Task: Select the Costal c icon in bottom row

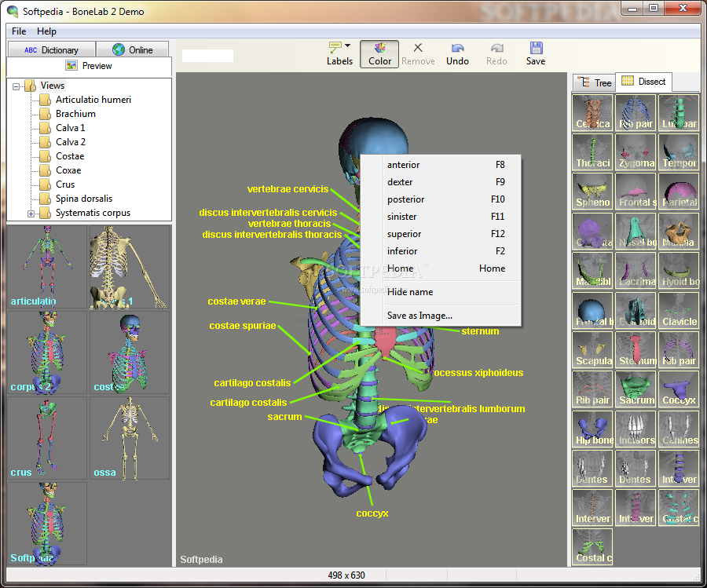Action: click(592, 547)
